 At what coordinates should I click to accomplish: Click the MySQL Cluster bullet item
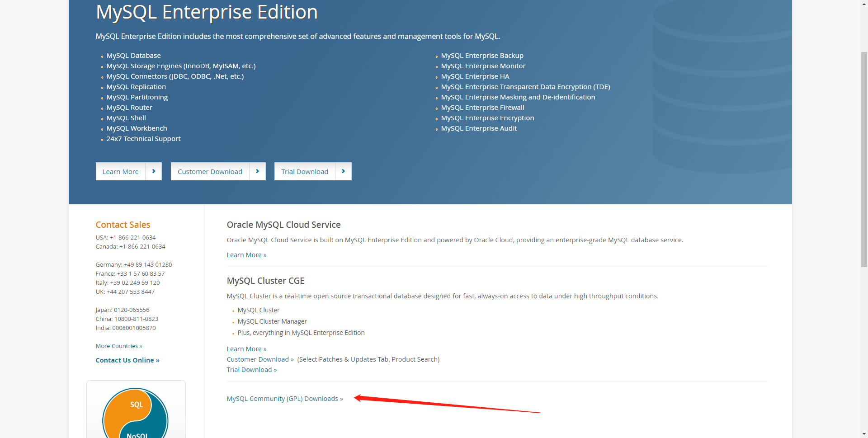(x=259, y=310)
